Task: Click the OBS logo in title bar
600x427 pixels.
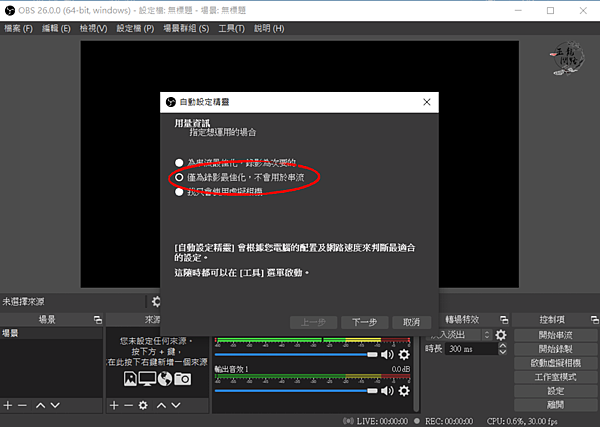Action: click(x=10, y=10)
